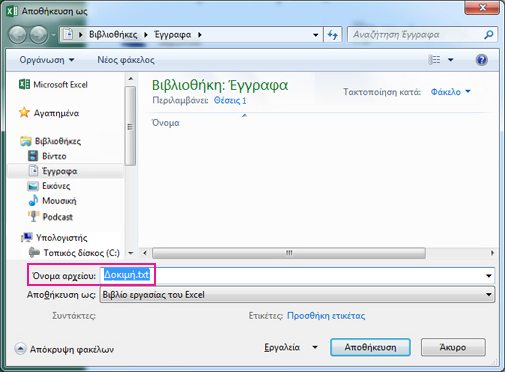Screen dimensions: 505x372
Task: Select Έγγραφα in the address breadcrumb
Action: click(173, 35)
